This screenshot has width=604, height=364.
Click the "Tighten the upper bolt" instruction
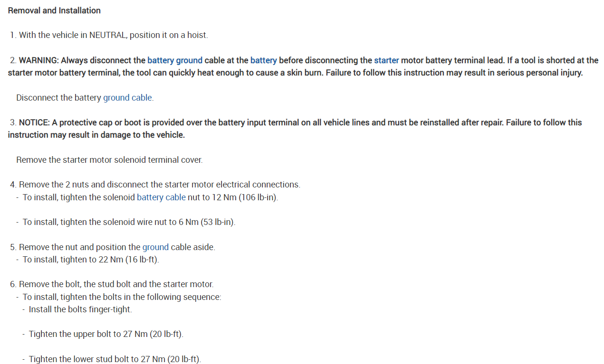106,334
